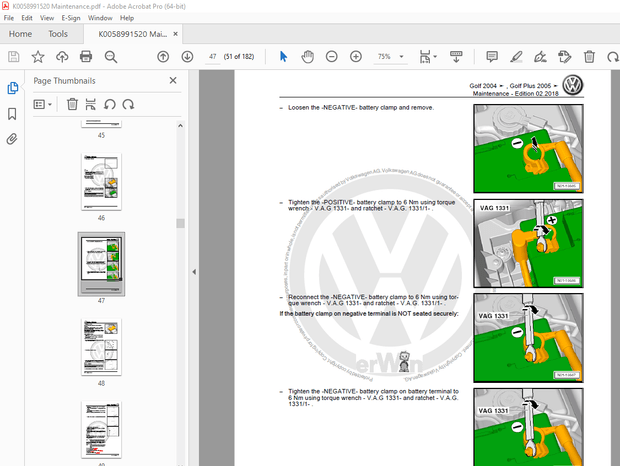The height and width of the screenshot is (466, 620).
Task: Open the Edit menu
Action: pos(27,18)
